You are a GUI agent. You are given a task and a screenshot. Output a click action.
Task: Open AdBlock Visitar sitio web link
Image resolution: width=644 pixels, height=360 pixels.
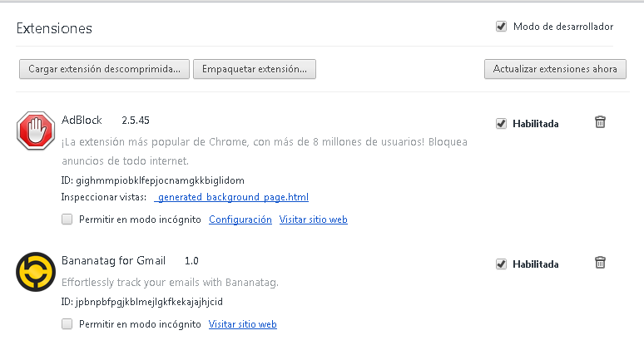click(x=314, y=219)
